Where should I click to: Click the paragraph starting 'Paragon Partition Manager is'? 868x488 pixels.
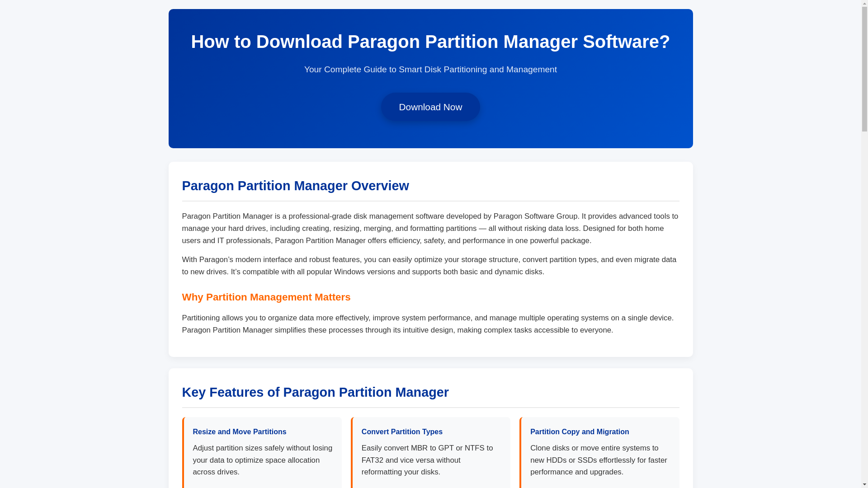click(x=430, y=229)
